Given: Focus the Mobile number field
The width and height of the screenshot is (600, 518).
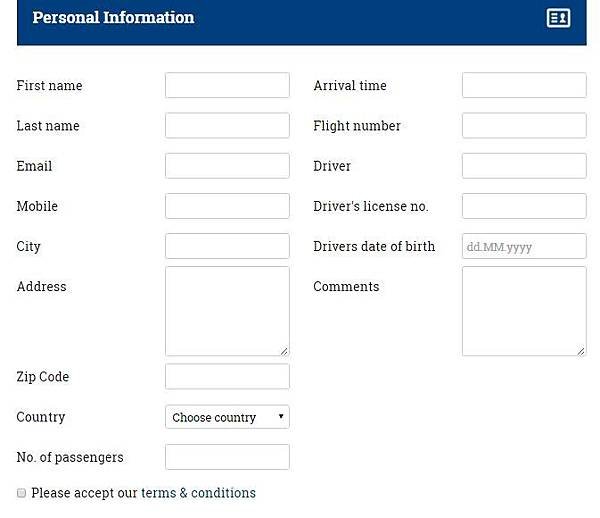Looking at the screenshot, I should pos(227,206).
